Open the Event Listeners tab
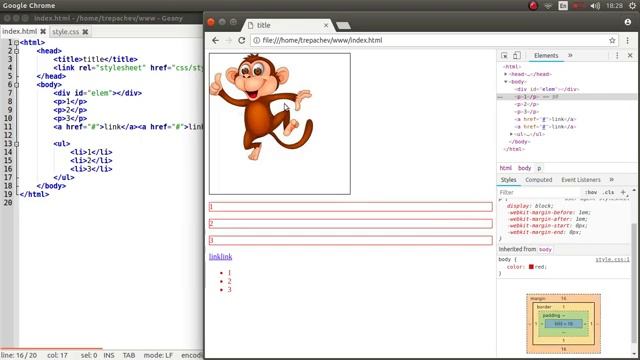The height and width of the screenshot is (360, 640). (580, 180)
